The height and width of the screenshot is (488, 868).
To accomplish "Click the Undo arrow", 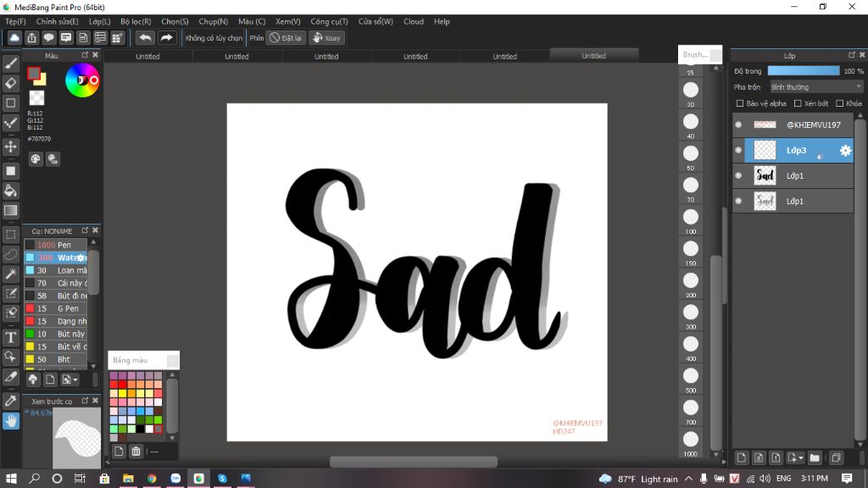I will click(145, 37).
